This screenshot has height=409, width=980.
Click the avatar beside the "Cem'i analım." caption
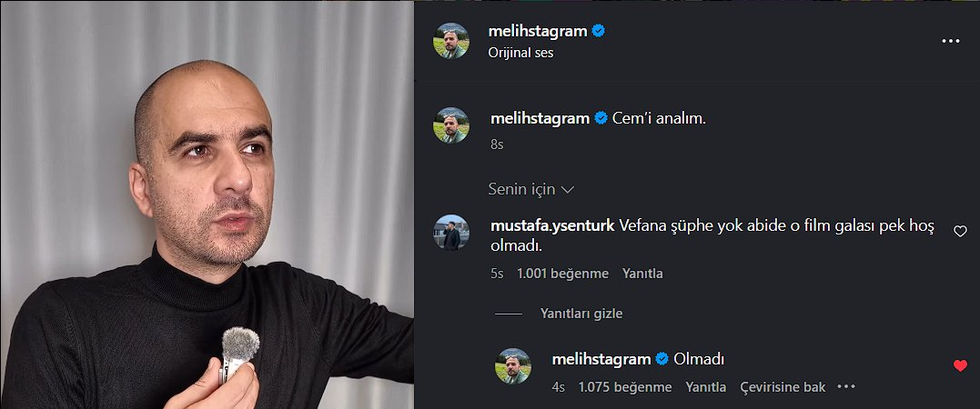click(451, 125)
